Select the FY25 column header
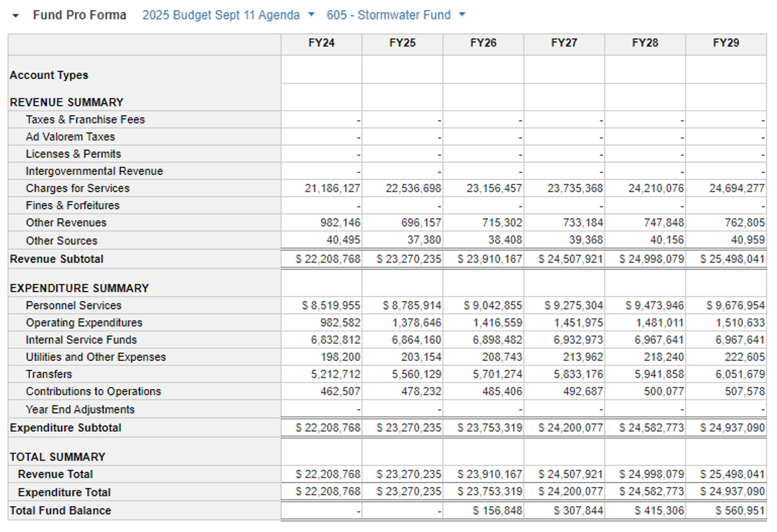Image resolution: width=777 pixels, height=532 pixels. pyautogui.click(x=402, y=43)
